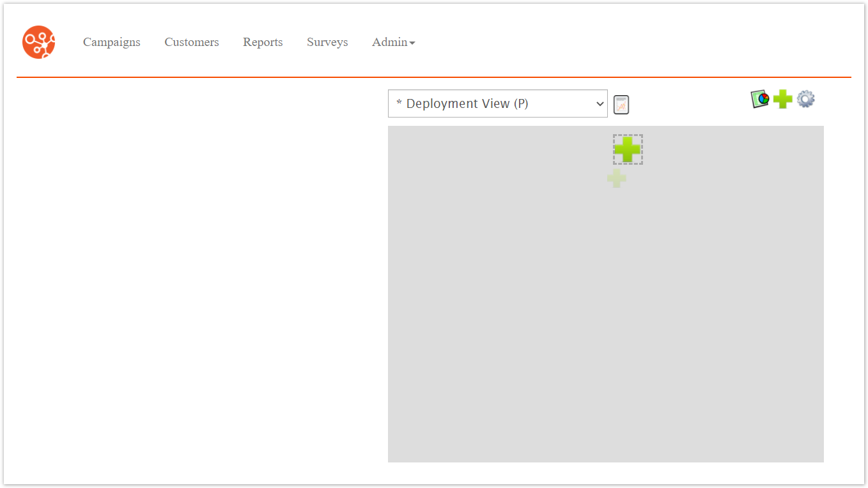This screenshot has height=488, width=868.
Task: Open the Deployment View dropdown
Action: [x=497, y=103]
